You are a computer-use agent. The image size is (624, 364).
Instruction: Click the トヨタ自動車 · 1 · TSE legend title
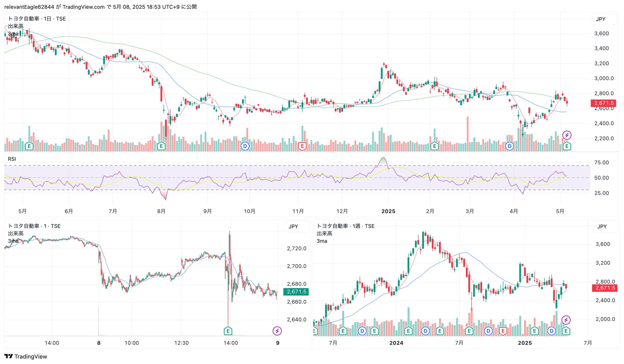pyautogui.click(x=34, y=226)
